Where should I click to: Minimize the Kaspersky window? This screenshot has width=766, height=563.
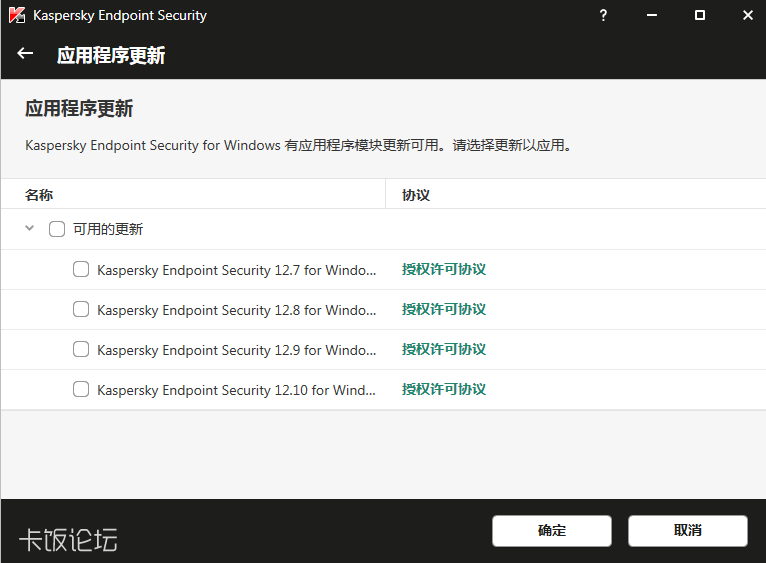tap(651, 15)
